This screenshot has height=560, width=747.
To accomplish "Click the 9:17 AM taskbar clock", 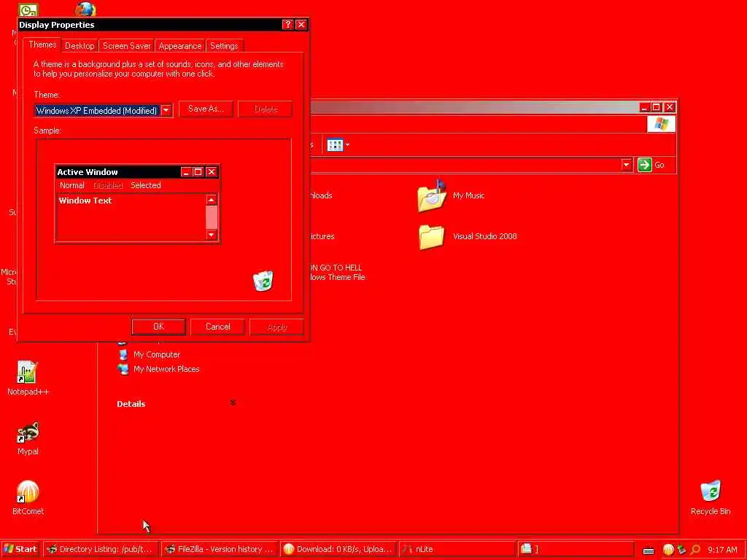I will click(x=722, y=550).
